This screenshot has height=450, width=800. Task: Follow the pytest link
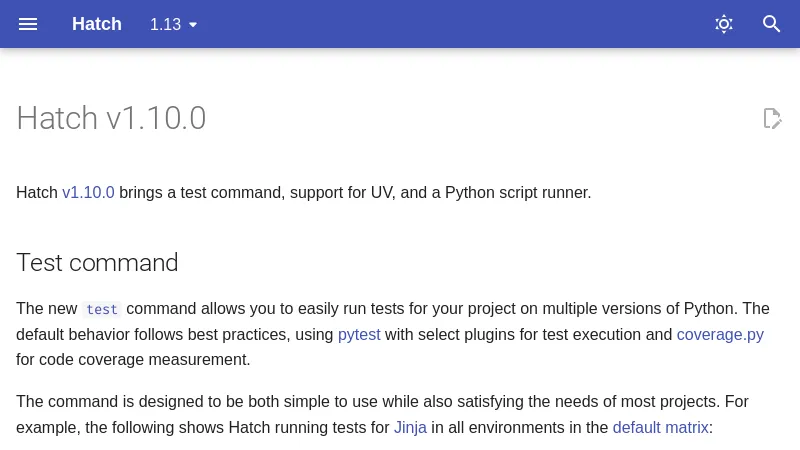[x=359, y=334]
